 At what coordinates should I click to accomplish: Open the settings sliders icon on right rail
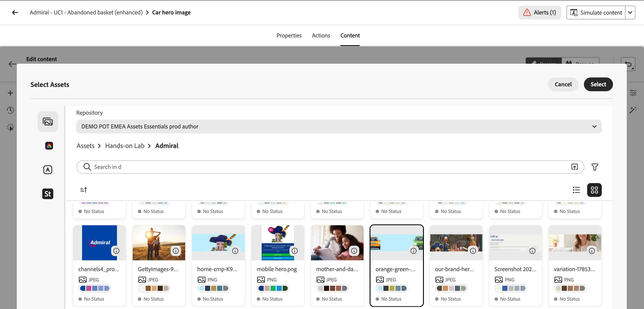pos(633,93)
